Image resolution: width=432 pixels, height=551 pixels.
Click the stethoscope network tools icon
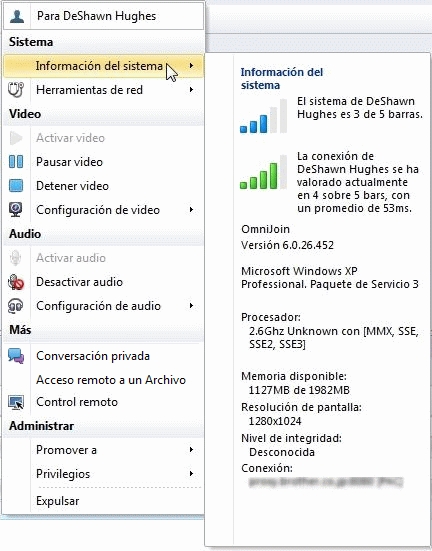coord(16,90)
